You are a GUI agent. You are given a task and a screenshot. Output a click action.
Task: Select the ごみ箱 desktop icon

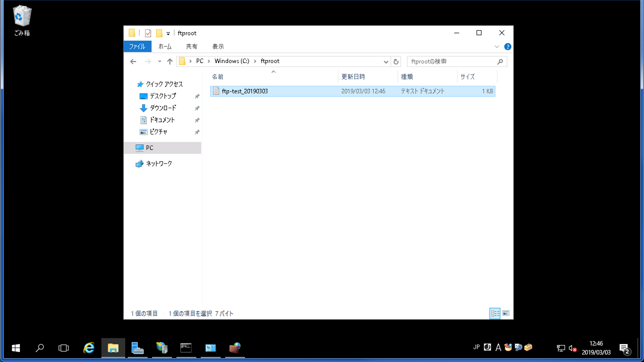[22, 21]
